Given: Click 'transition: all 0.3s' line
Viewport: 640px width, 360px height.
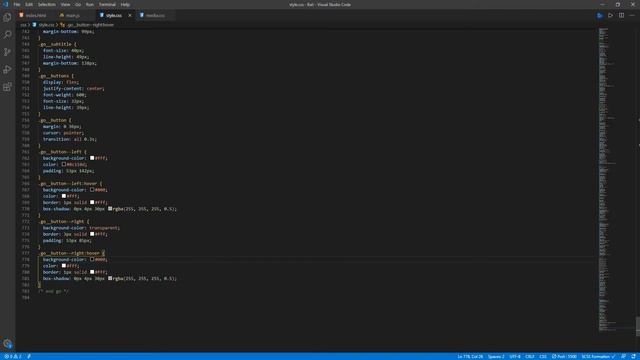Looking at the screenshot, I should [70, 139].
